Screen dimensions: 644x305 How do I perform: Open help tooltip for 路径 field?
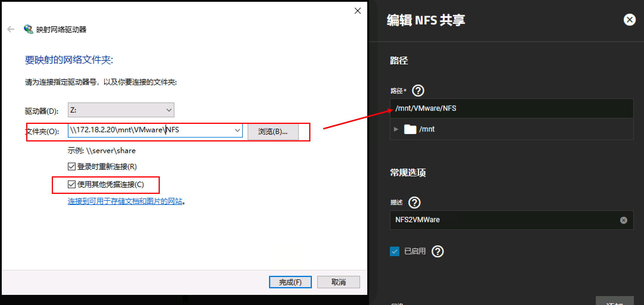tap(418, 91)
